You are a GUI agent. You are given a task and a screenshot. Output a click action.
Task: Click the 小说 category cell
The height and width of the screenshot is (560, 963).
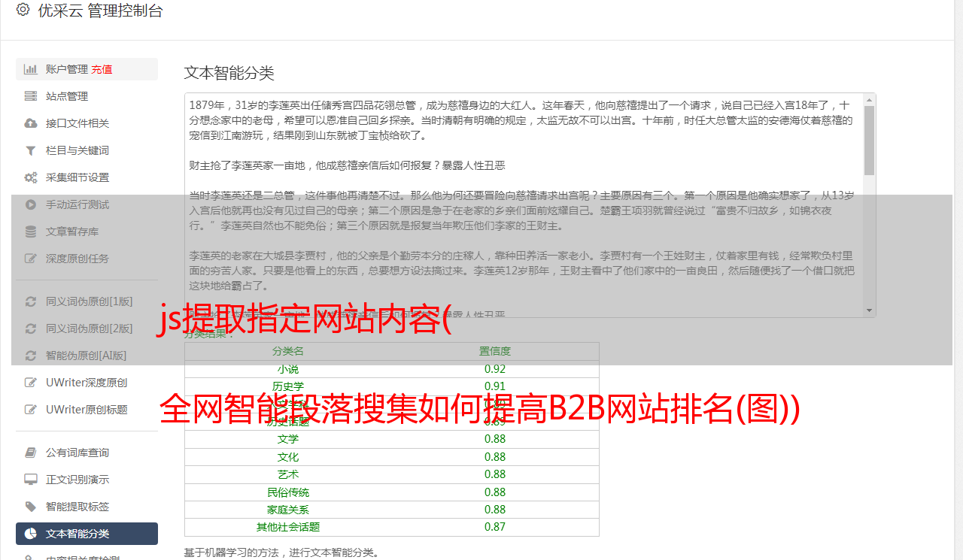[288, 369]
